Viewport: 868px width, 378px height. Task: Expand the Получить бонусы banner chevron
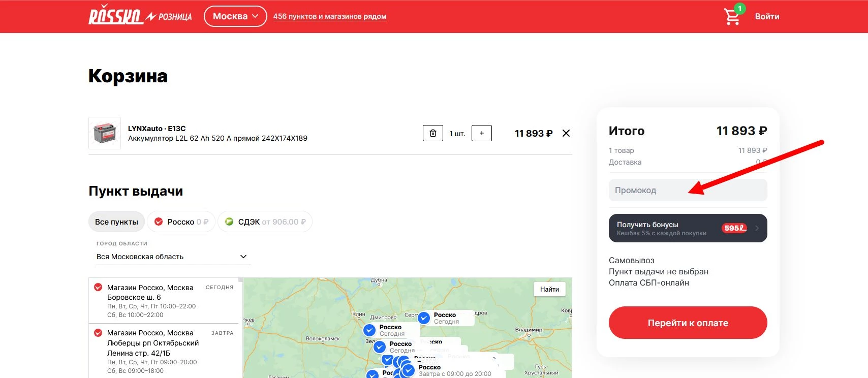[x=757, y=228]
